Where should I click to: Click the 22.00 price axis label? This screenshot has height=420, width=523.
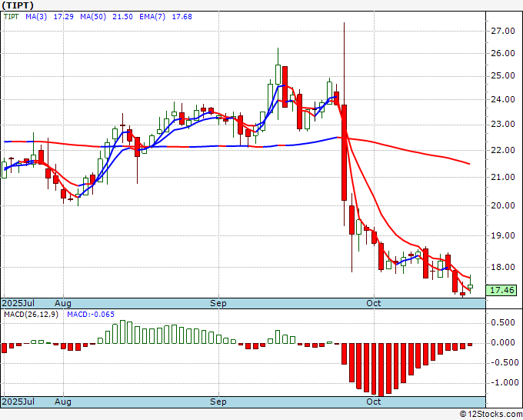point(503,150)
